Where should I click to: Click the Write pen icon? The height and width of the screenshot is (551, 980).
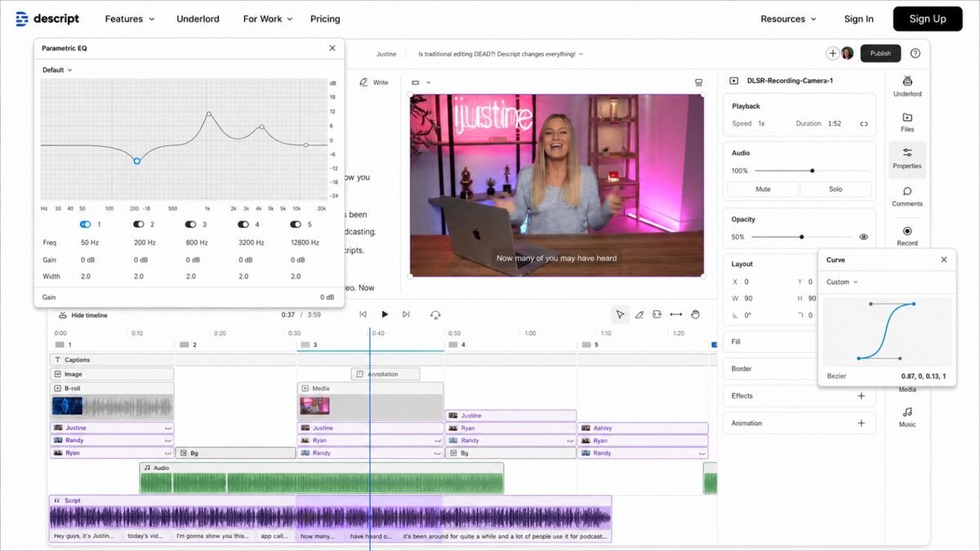[364, 82]
